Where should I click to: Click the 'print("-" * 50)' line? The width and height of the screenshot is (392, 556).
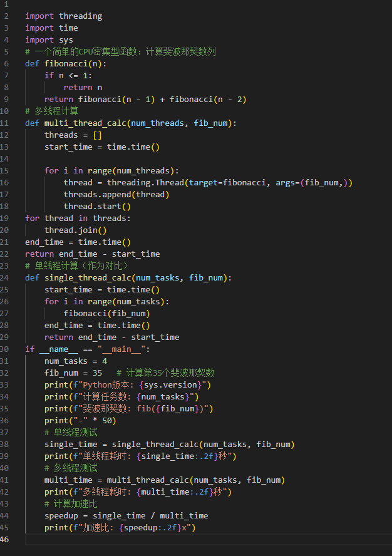pos(80,420)
